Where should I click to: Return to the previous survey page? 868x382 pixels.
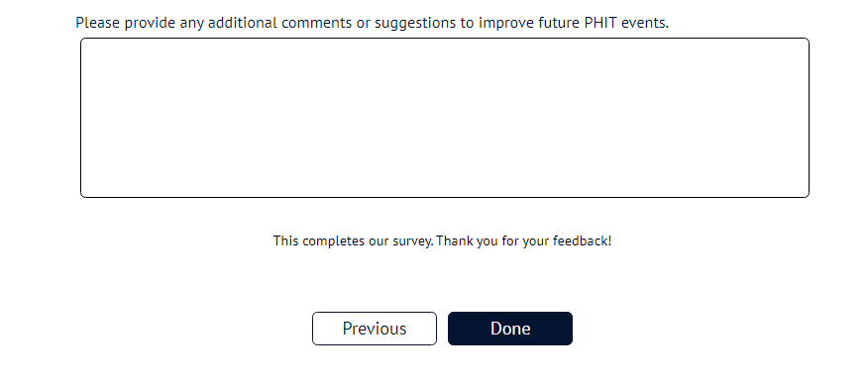(375, 329)
